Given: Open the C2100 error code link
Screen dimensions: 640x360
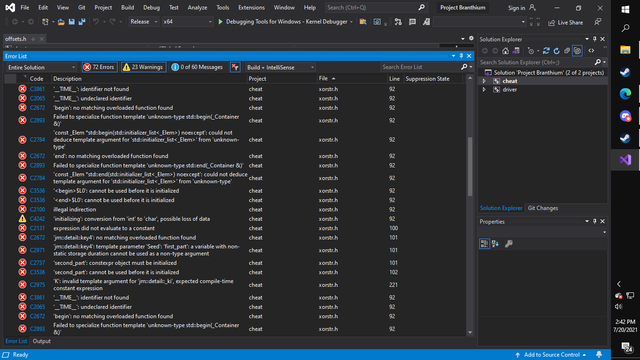Looking at the screenshot, I should (x=37, y=209).
